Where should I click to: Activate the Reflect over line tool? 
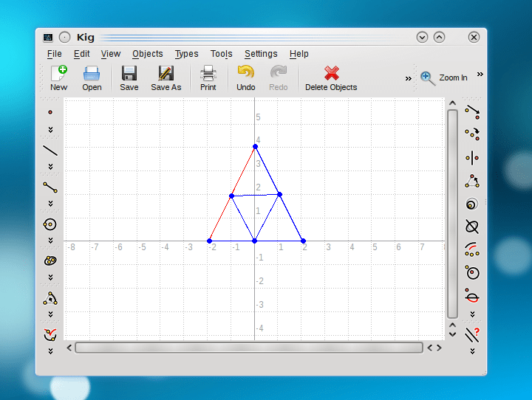click(472, 157)
